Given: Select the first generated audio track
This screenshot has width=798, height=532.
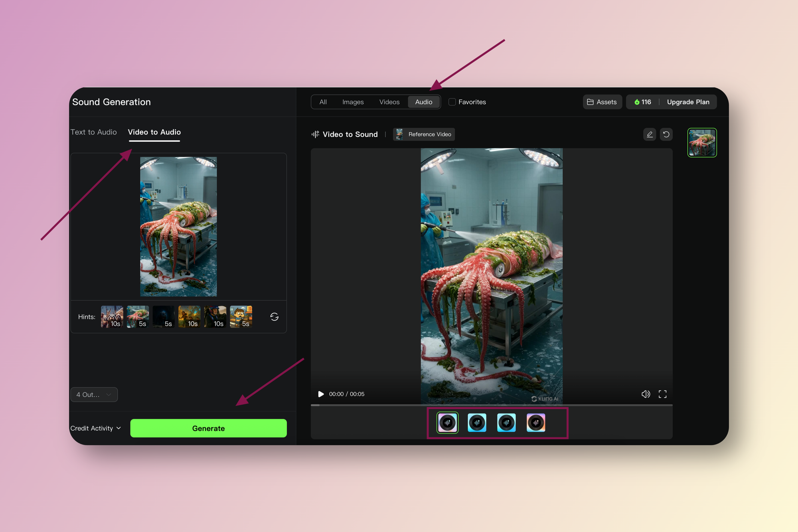Looking at the screenshot, I should click(x=448, y=423).
